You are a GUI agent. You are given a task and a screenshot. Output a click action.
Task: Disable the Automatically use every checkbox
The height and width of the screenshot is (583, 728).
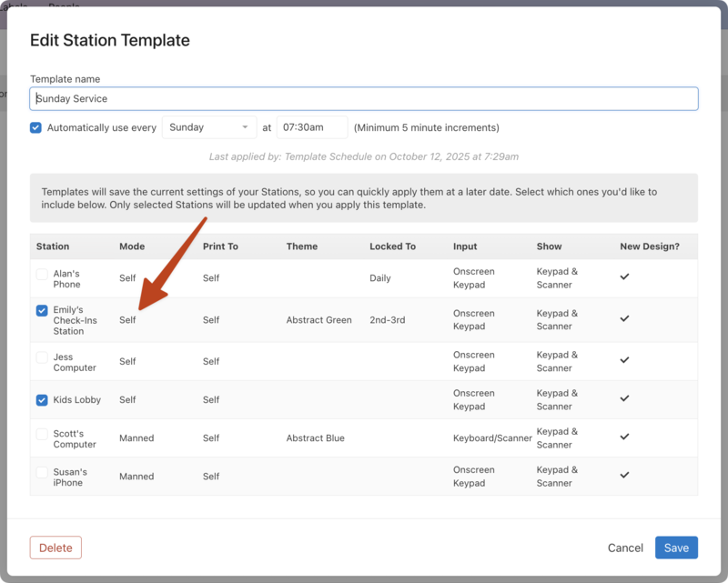[36, 127]
